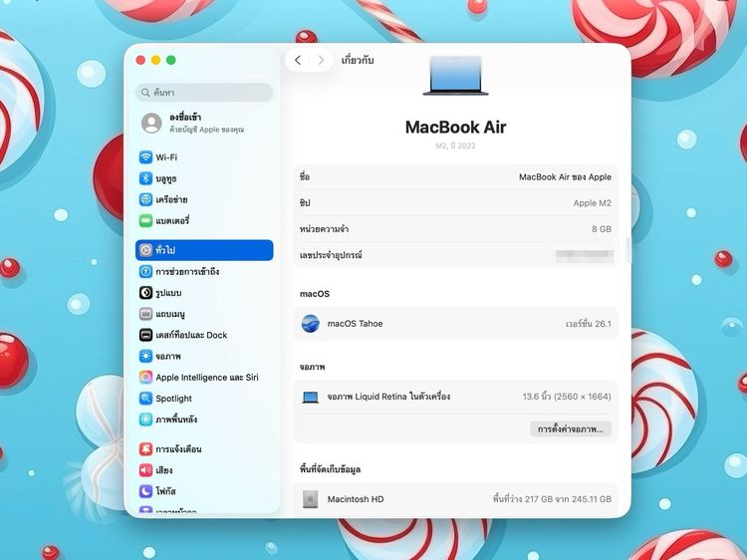Viewport: 747px width, 560px height.
Task: Open Wallpaper (ภาพพื้นหลัง) icon
Action: [145, 420]
